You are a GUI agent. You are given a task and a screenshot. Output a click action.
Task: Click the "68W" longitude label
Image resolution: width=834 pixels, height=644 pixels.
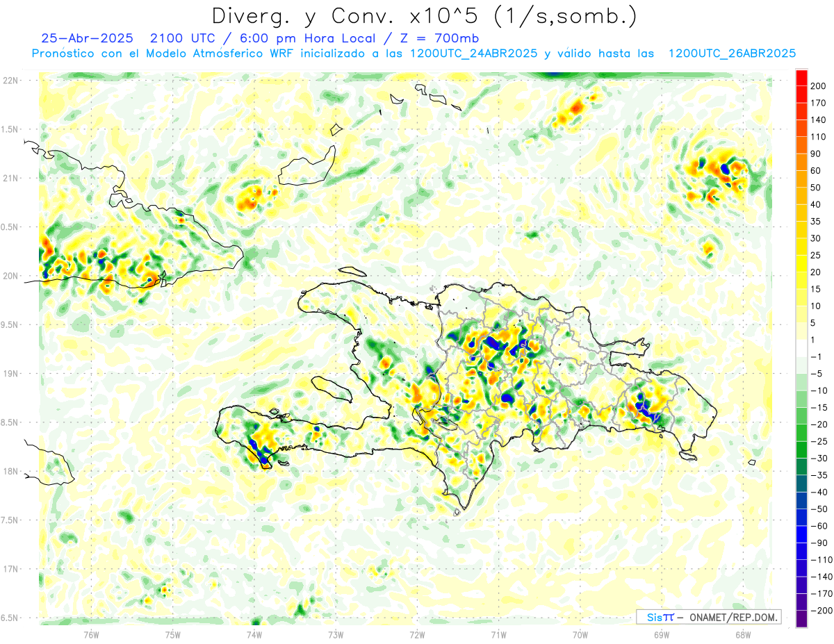coord(742,634)
